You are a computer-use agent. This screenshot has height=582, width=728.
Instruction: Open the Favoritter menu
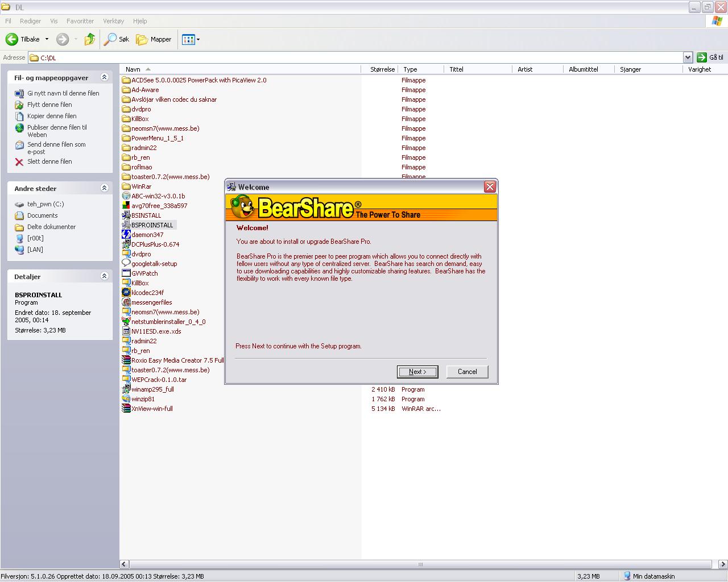(x=80, y=21)
